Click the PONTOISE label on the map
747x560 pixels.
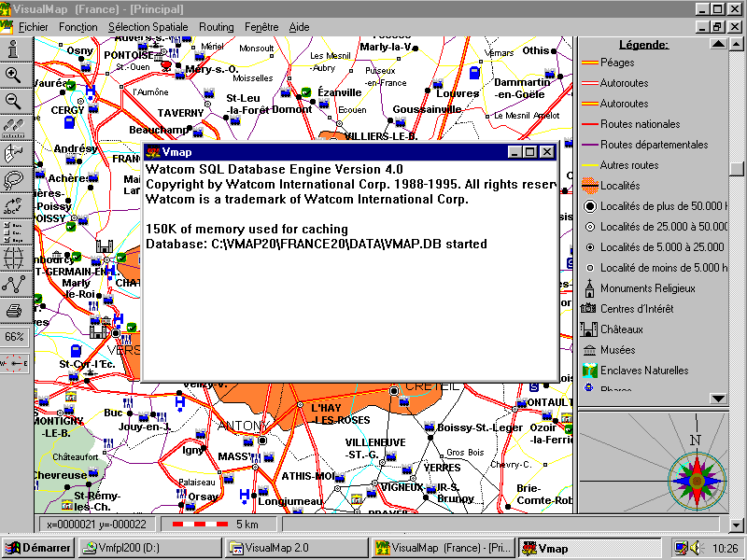pyautogui.click(x=129, y=55)
